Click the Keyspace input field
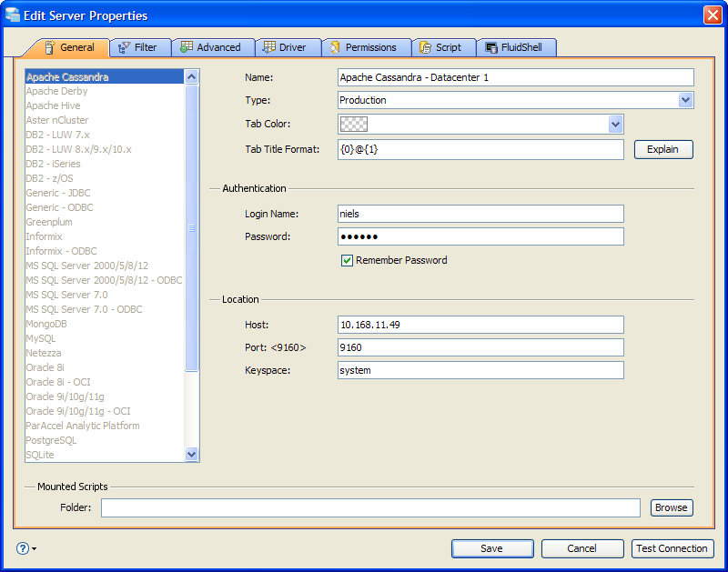 coord(480,370)
